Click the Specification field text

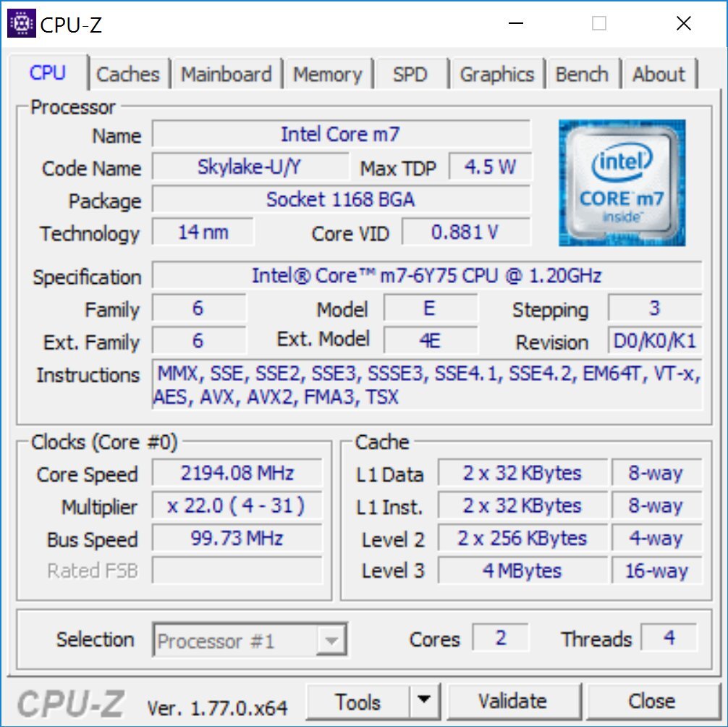coord(427,275)
